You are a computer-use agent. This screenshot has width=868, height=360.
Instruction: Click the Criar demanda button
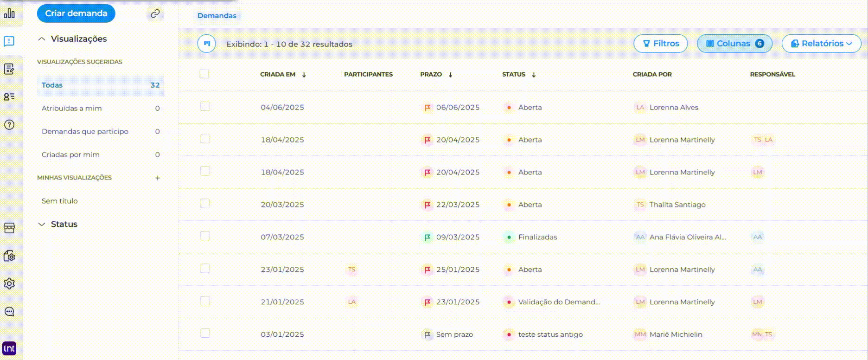76,13
